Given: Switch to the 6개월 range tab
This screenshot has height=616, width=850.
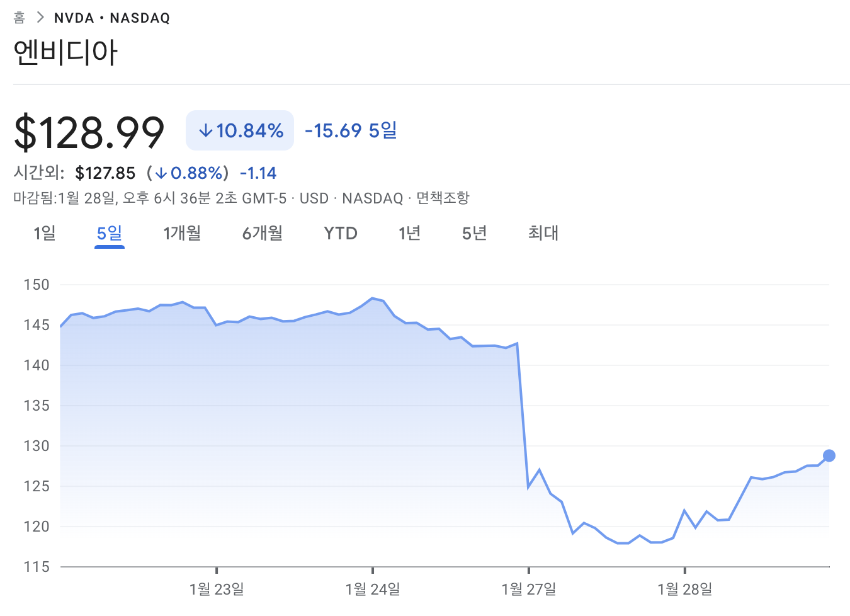Looking at the screenshot, I should tap(263, 233).
